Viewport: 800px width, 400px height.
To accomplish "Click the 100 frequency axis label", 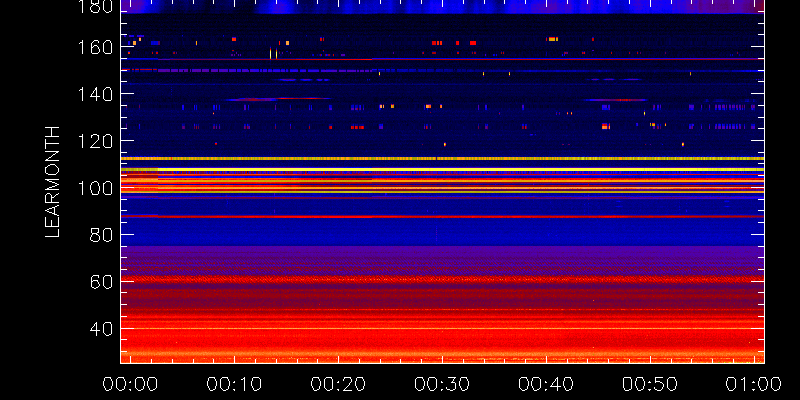I will click(x=96, y=188).
